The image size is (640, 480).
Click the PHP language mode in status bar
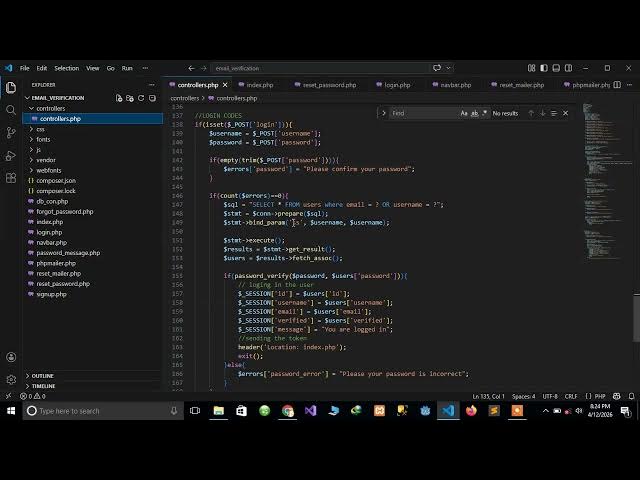[x=600, y=396]
